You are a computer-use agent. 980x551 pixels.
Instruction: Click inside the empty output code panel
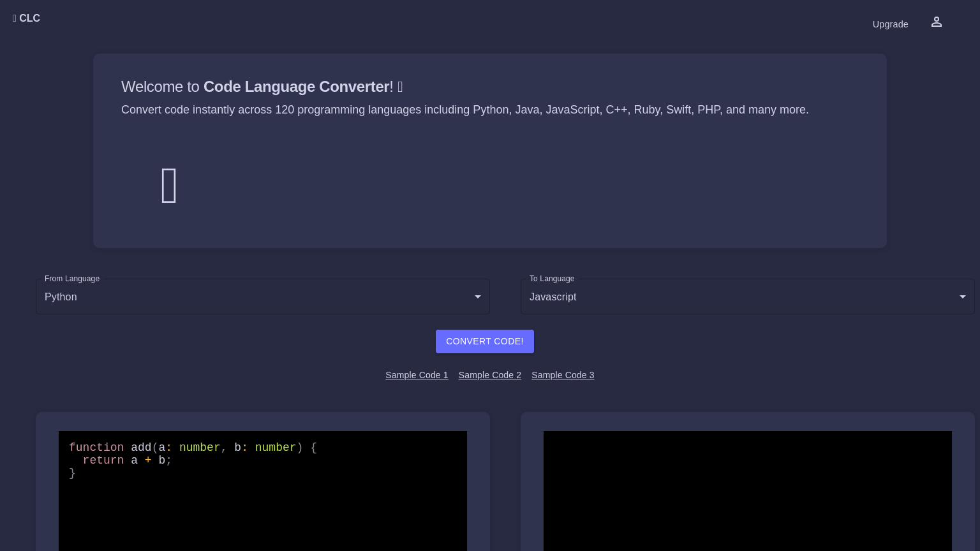[748, 491]
